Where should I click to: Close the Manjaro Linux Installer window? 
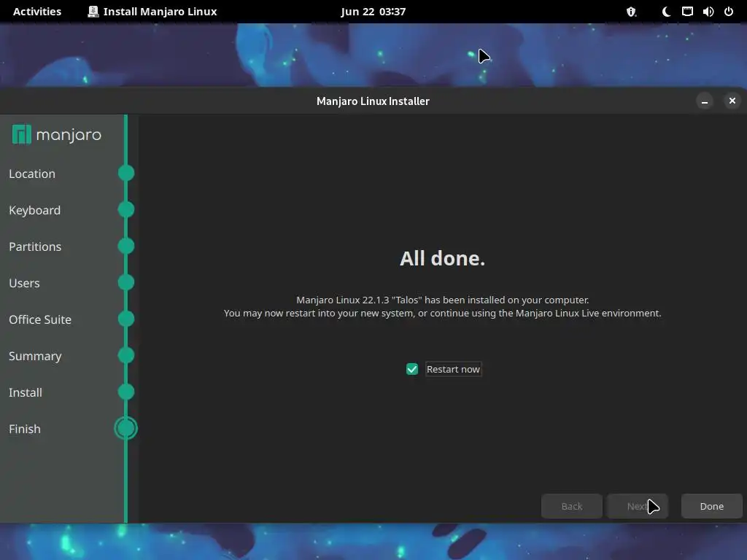pyautogui.click(x=732, y=101)
